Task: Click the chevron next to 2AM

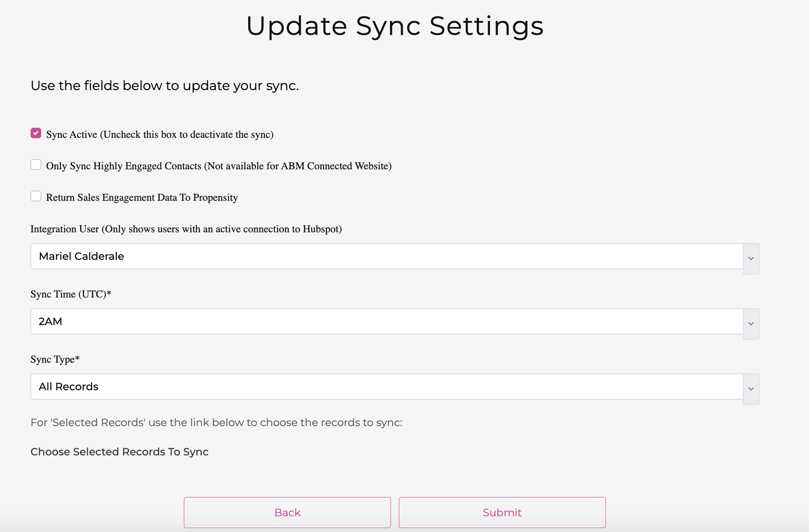Action: click(751, 324)
